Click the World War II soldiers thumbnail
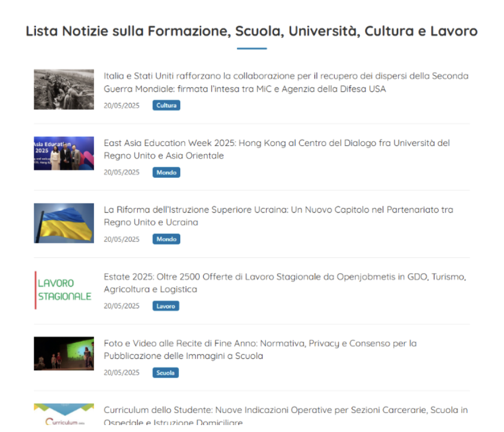Viewport: 504px width, 432px height. pos(64,88)
